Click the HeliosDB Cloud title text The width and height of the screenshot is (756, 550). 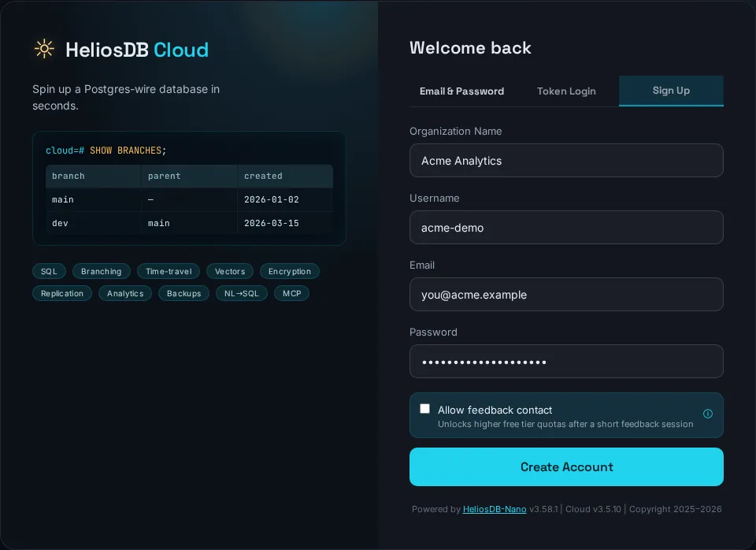coord(137,50)
